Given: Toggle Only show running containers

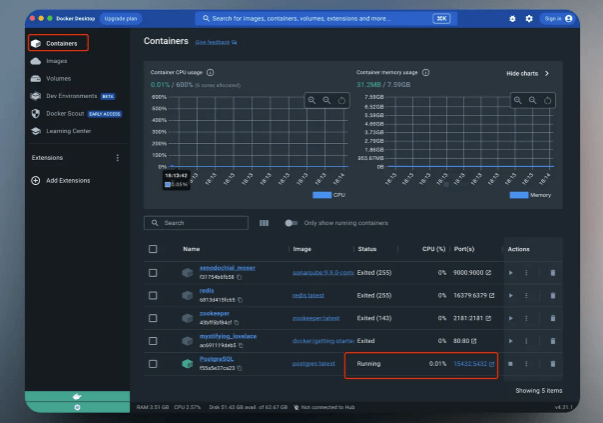Looking at the screenshot, I should (x=291, y=223).
